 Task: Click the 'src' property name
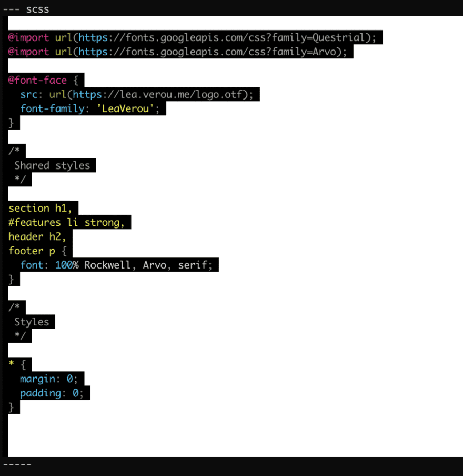click(x=29, y=94)
